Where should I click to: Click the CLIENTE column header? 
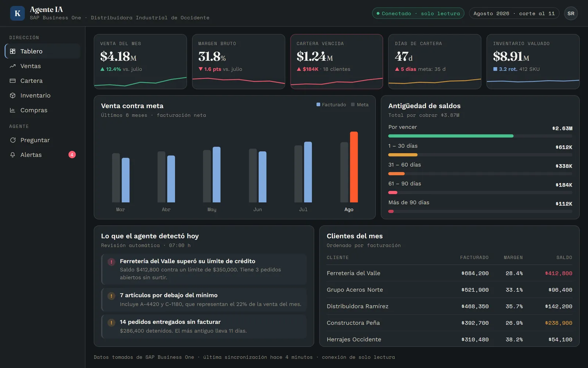(337, 257)
